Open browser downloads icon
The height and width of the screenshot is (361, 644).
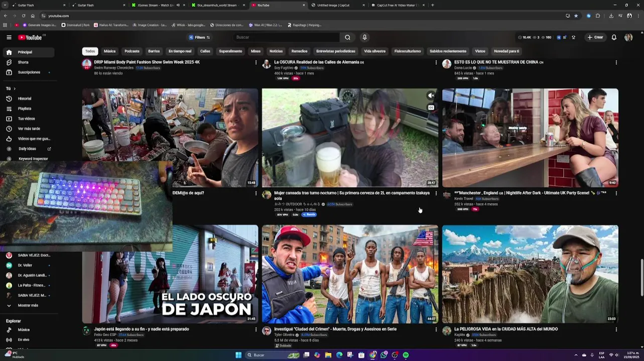pos(611,16)
